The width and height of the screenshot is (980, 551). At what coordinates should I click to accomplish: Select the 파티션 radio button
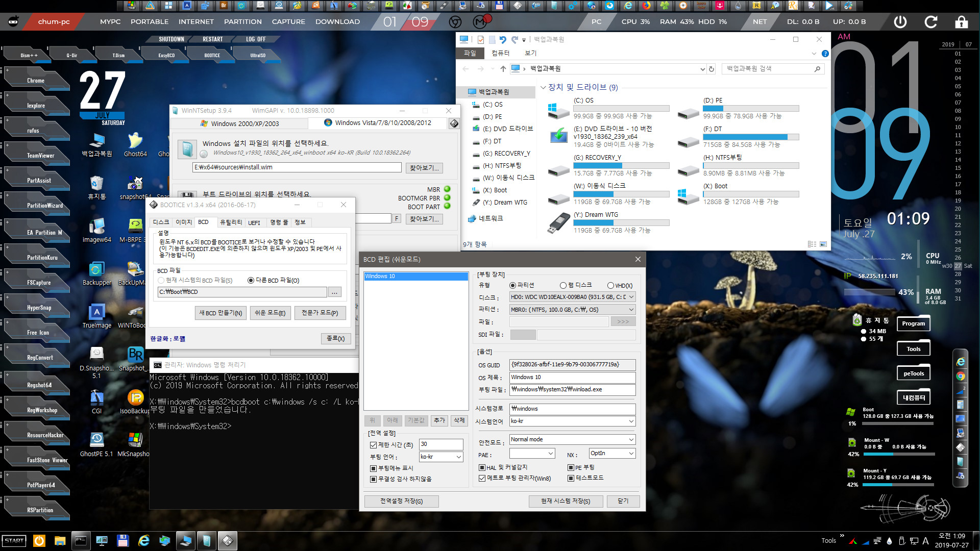pos(513,286)
